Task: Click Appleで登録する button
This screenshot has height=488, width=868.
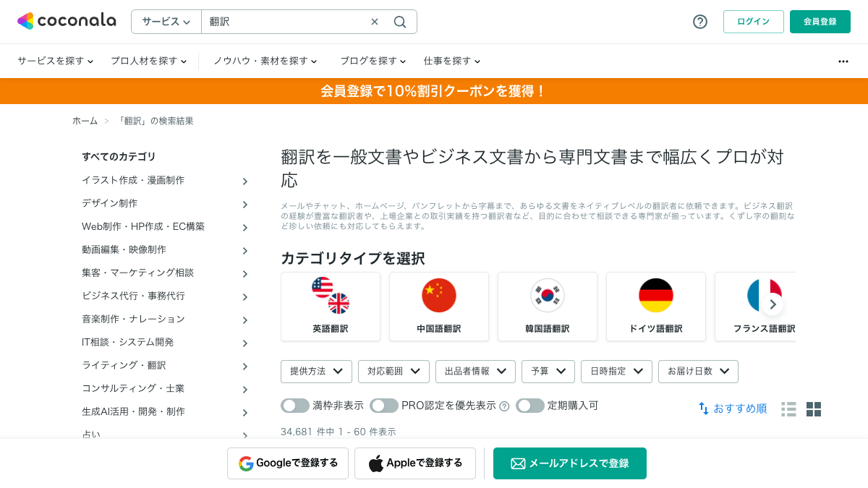Action: coord(415,463)
